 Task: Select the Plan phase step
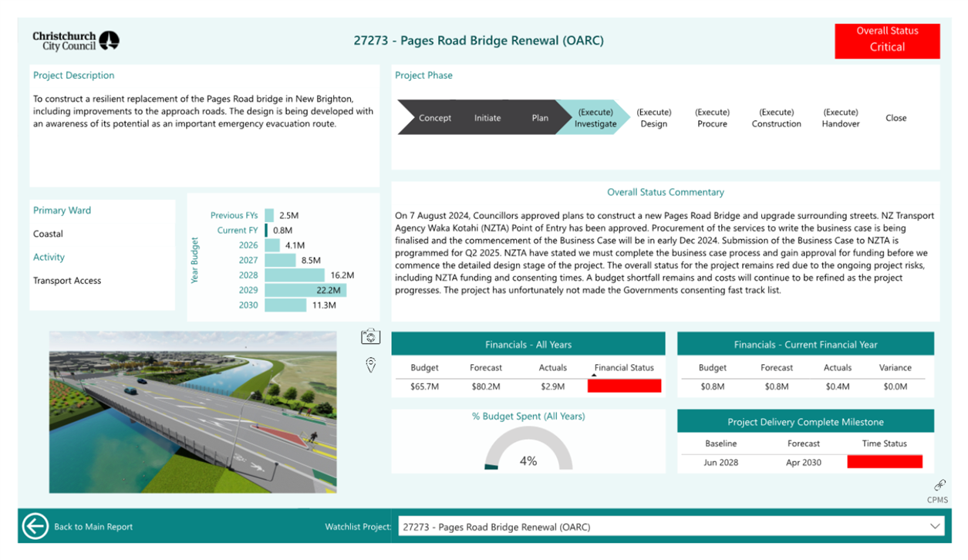point(540,118)
